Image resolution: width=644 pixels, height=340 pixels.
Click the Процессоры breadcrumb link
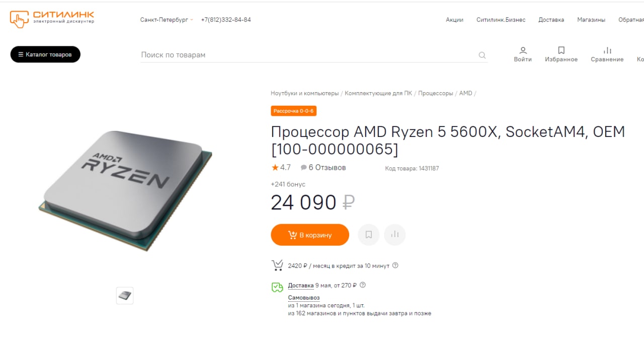point(436,93)
